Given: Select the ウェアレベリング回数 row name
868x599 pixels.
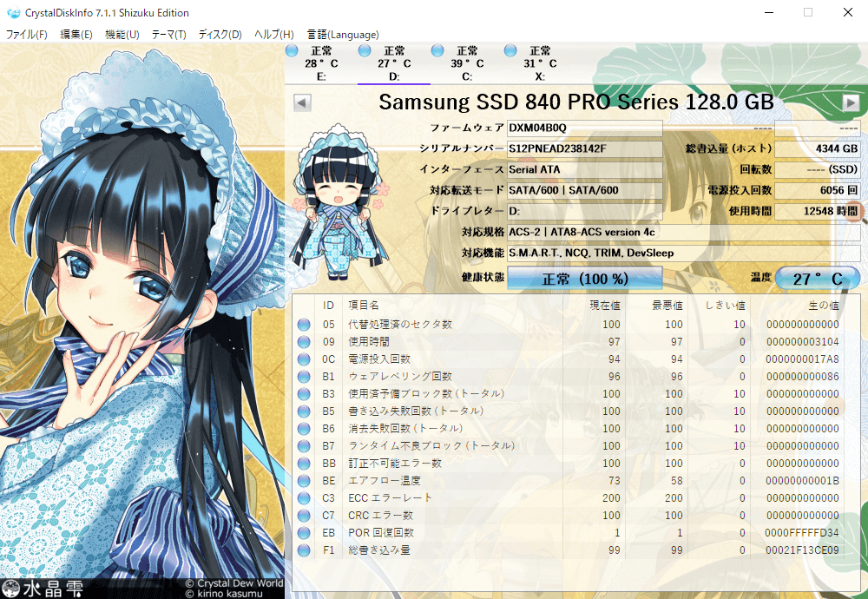Looking at the screenshot, I should (x=399, y=377).
